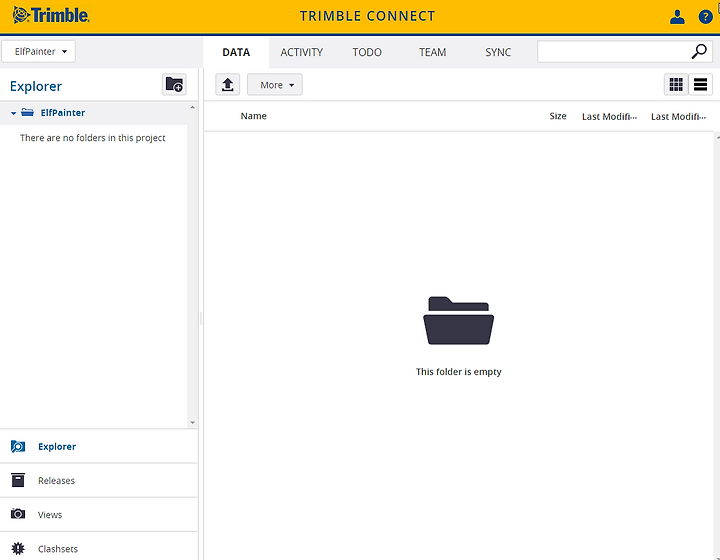Open the DATA tab
720x560 pixels.
(236, 52)
